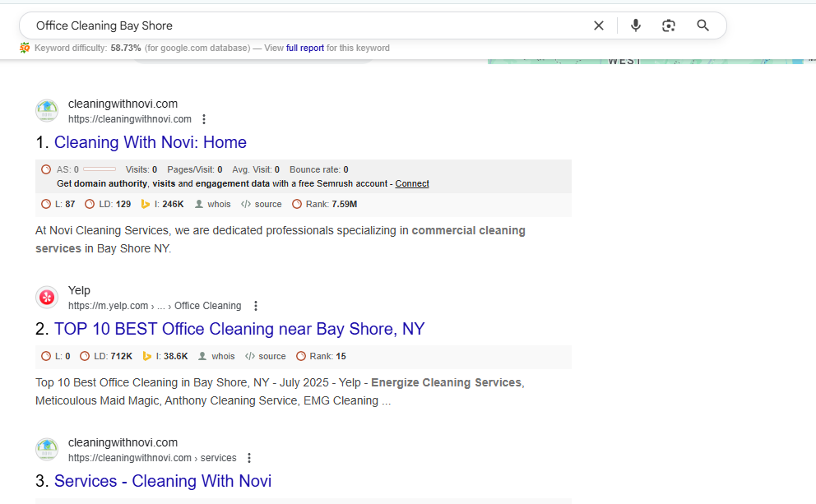Click the Yelp favicon logo
The width and height of the screenshot is (816, 504).
click(47, 298)
